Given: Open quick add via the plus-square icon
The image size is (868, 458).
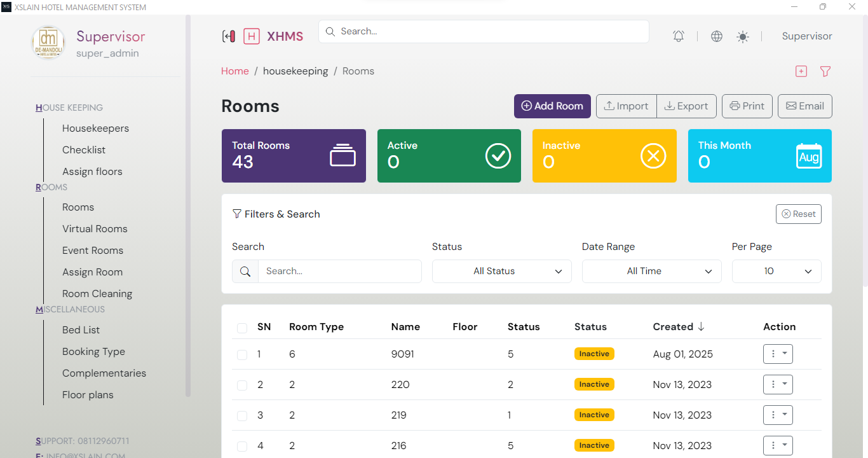Looking at the screenshot, I should (x=801, y=71).
